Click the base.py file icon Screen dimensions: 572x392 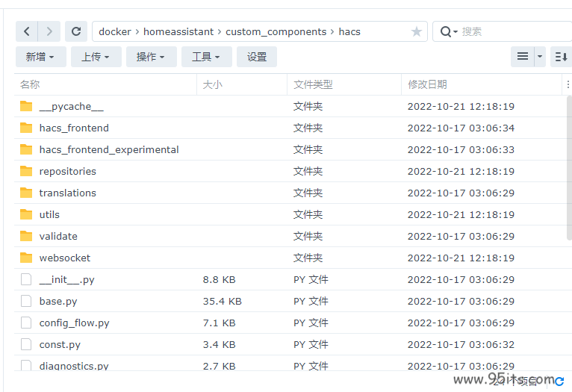[x=26, y=301]
